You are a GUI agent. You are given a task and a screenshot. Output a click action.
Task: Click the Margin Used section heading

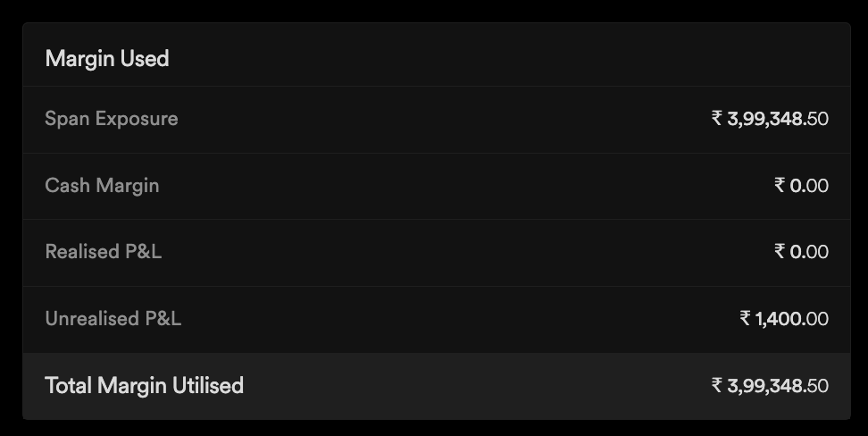click(106, 59)
